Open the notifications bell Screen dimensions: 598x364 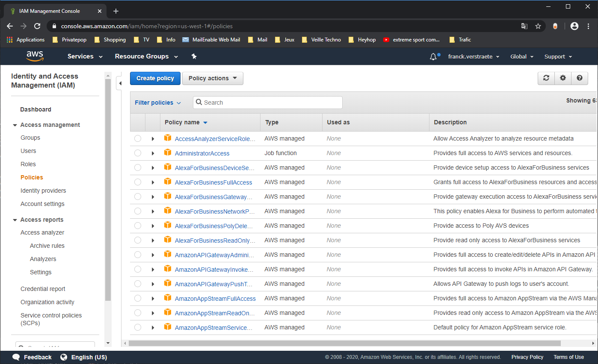[x=433, y=56]
